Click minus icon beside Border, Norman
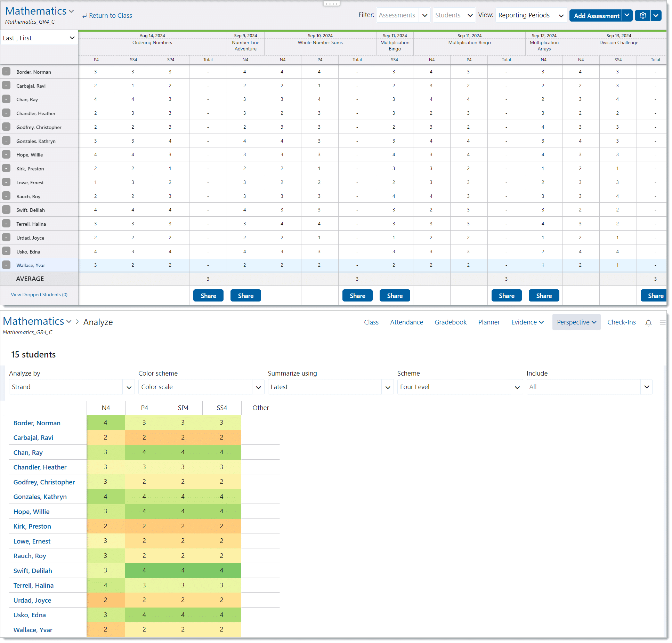 point(6,72)
